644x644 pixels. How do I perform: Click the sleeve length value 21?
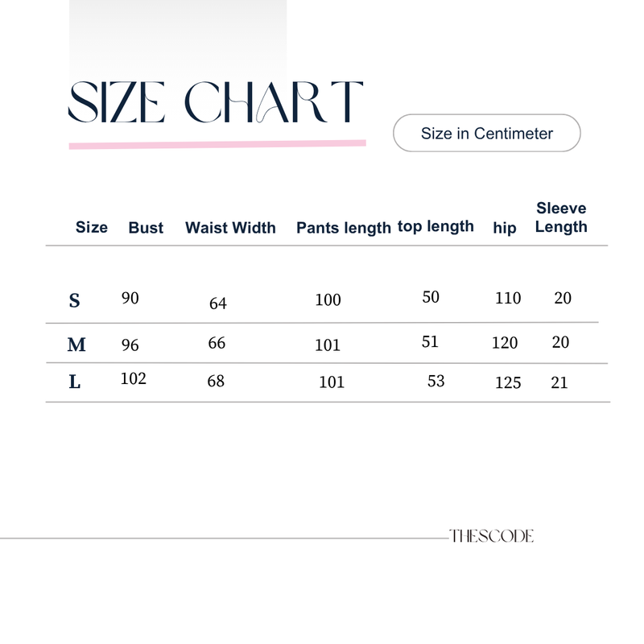click(x=559, y=383)
